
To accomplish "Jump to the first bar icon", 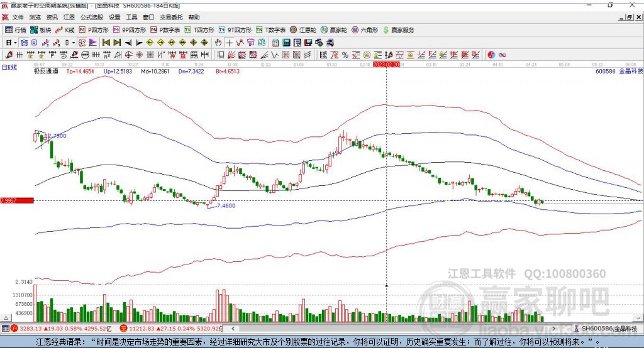I will (106, 43).
